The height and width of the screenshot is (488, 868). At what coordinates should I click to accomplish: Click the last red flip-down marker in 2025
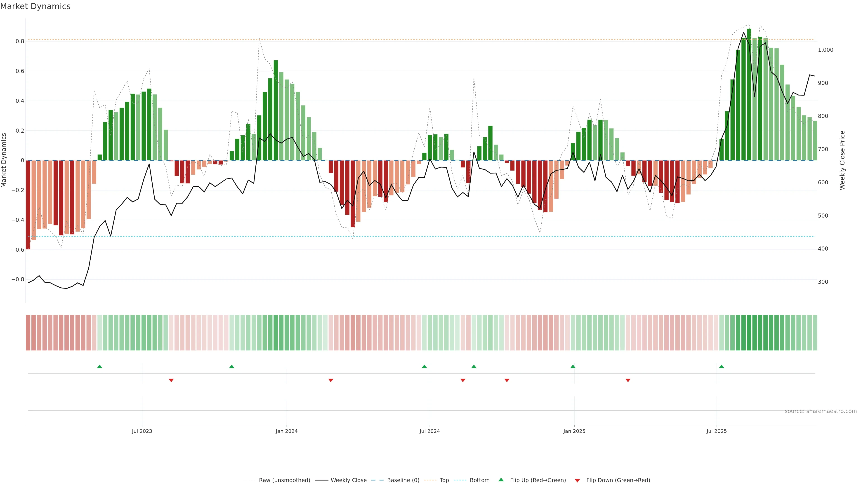628,380
